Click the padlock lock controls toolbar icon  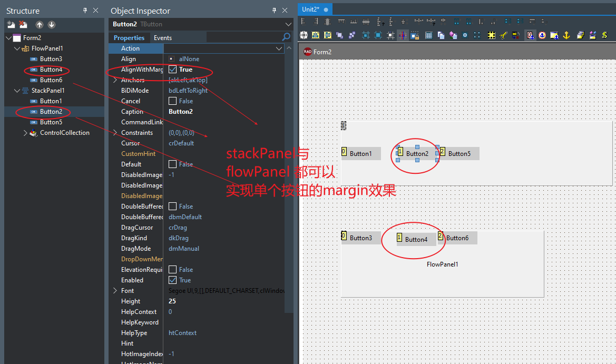click(415, 35)
